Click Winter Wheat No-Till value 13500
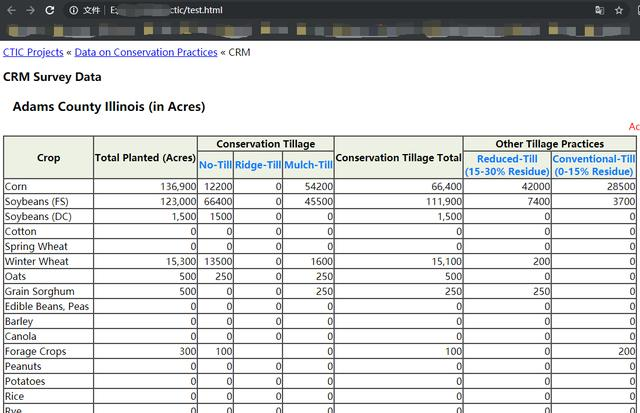 point(218,261)
